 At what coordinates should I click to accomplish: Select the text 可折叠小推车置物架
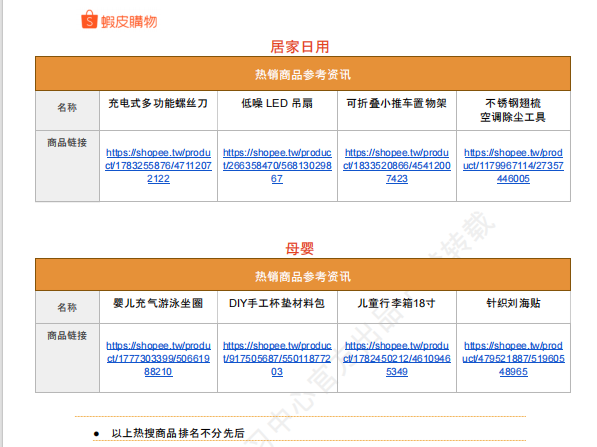pos(396,103)
